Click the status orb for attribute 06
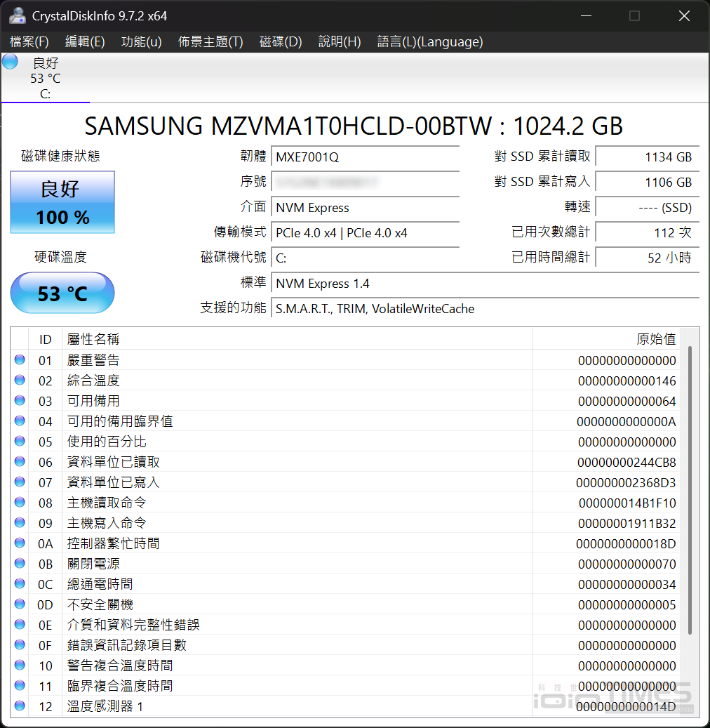Image resolution: width=710 pixels, height=728 pixels. point(20,461)
